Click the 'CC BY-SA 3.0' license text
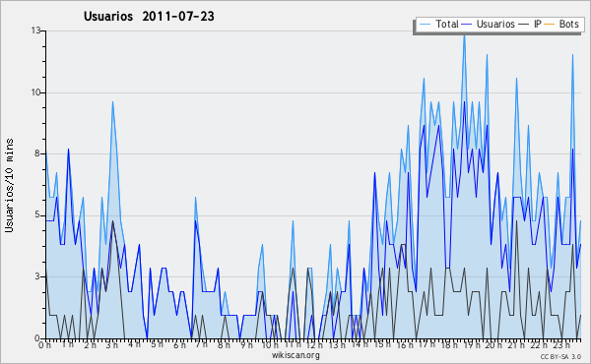The height and width of the screenshot is (364, 591). (560, 356)
